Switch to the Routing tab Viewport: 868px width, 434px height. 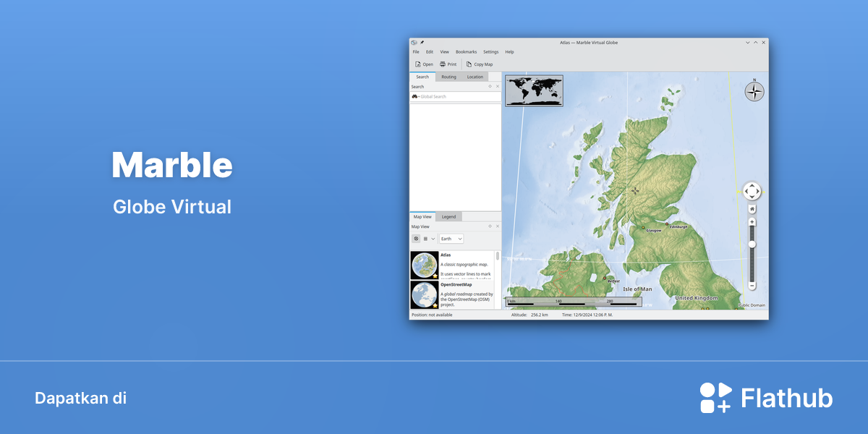click(x=449, y=77)
